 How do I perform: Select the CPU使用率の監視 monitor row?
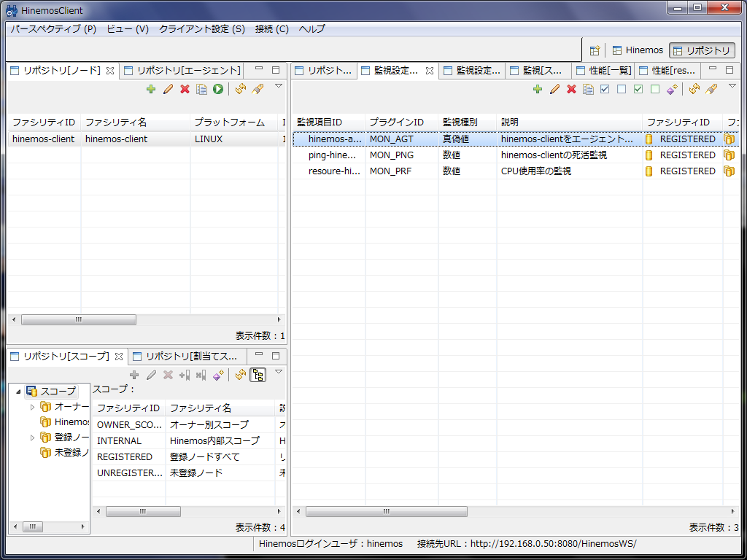515,171
